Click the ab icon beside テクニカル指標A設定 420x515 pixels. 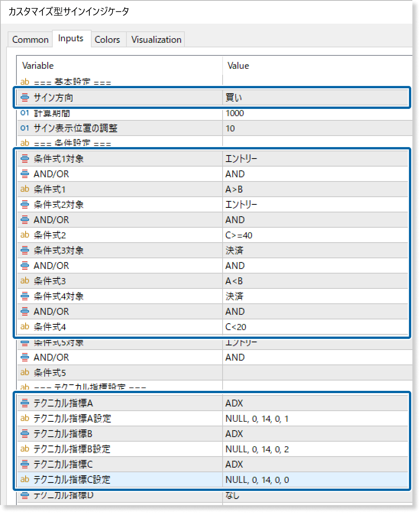[25, 418]
